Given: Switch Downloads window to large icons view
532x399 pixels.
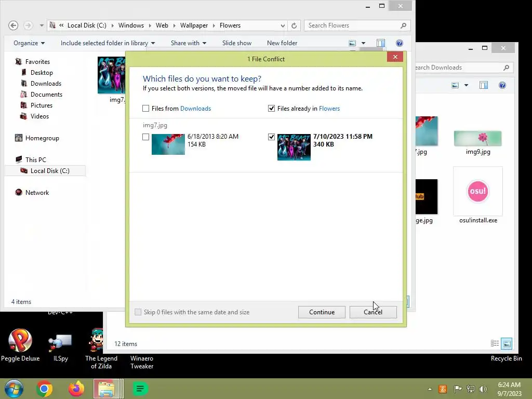Looking at the screenshot, I should coord(507,343).
